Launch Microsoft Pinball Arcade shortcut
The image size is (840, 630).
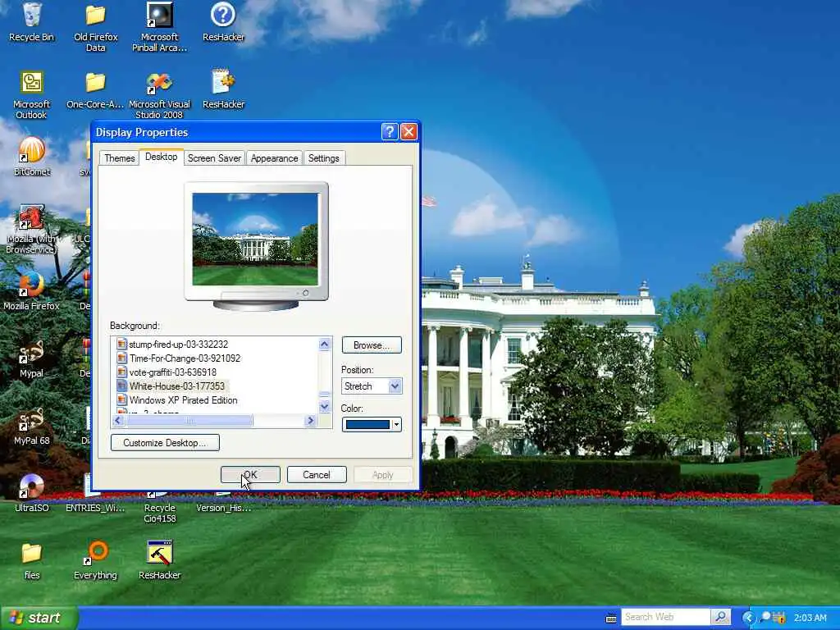tap(160, 27)
